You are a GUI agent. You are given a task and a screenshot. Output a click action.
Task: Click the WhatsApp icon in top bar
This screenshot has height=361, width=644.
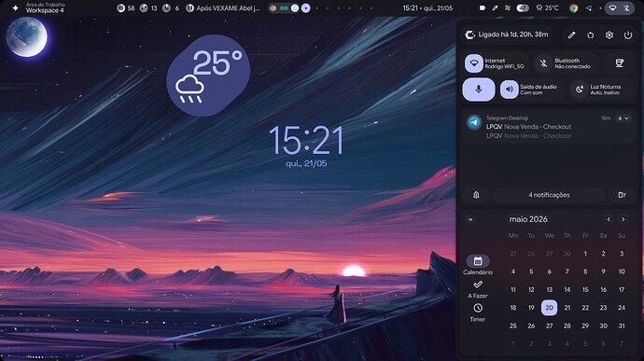295,8
